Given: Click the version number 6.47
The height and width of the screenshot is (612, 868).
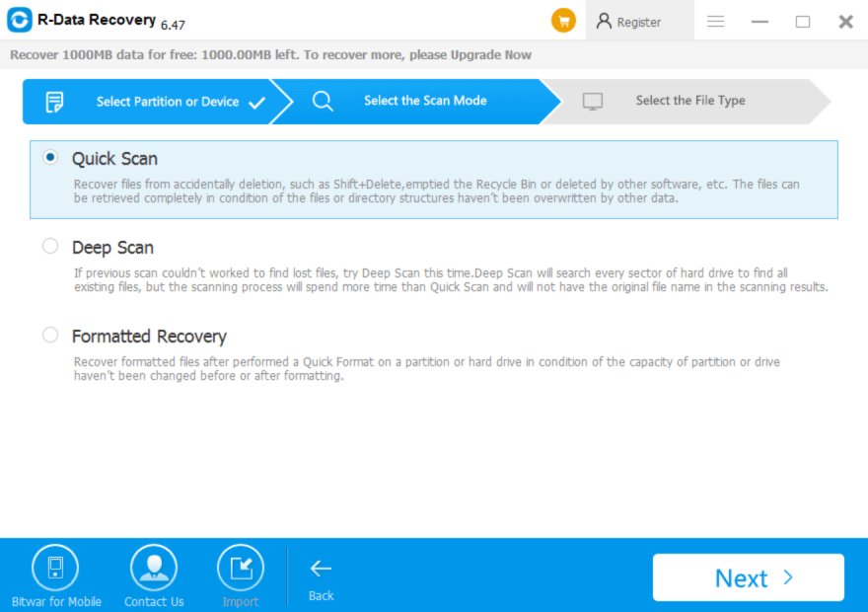Looking at the screenshot, I should [173, 25].
